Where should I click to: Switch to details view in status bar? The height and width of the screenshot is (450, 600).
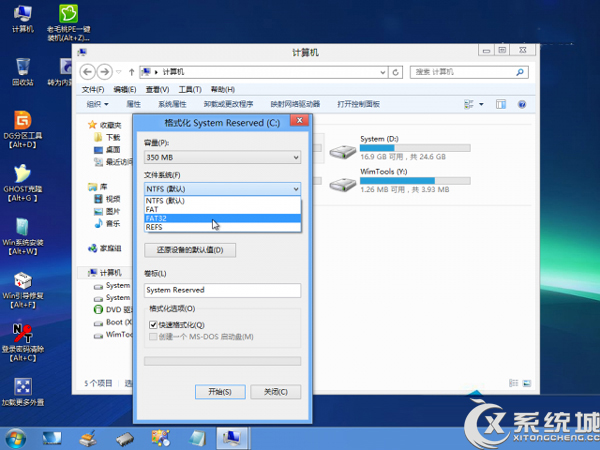(x=514, y=383)
